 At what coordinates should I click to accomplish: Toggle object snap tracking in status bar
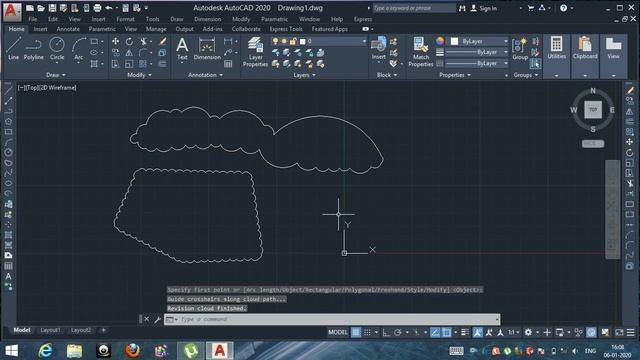click(x=435, y=332)
